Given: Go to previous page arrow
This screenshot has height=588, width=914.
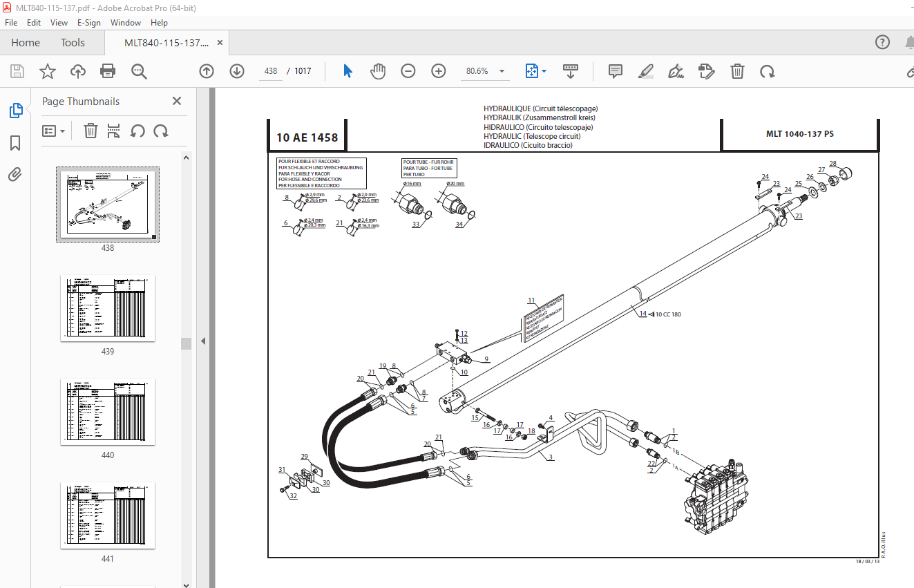Looking at the screenshot, I should point(207,71).
